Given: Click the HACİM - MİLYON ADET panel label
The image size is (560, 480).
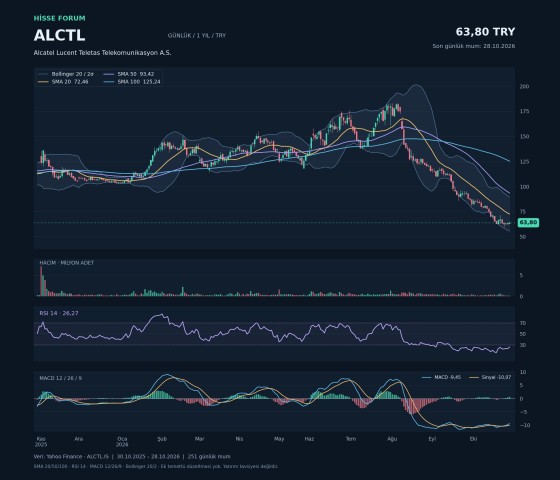Looking at the screenshot, I should (x=66, y=263).
